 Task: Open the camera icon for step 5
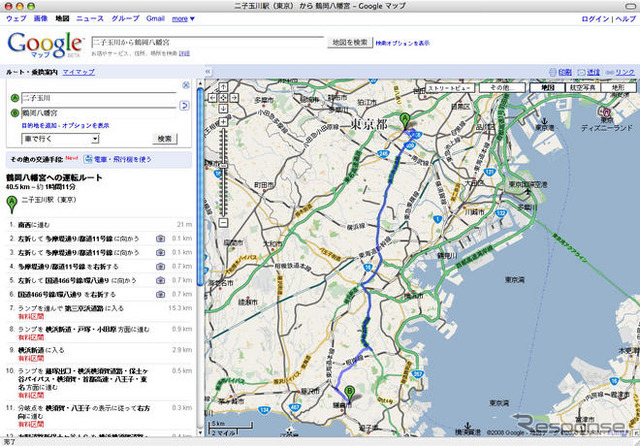(160, 280)
